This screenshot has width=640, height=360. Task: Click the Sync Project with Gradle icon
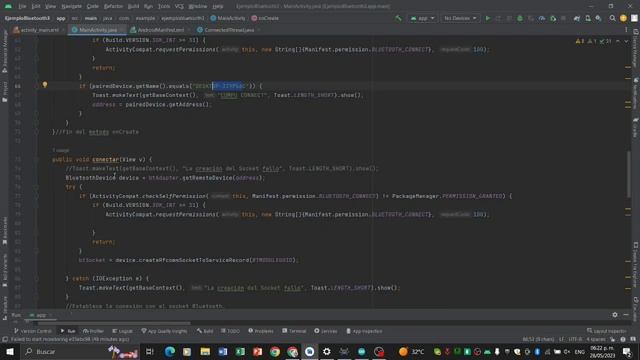pyautogui.click(x=577, y=18)
